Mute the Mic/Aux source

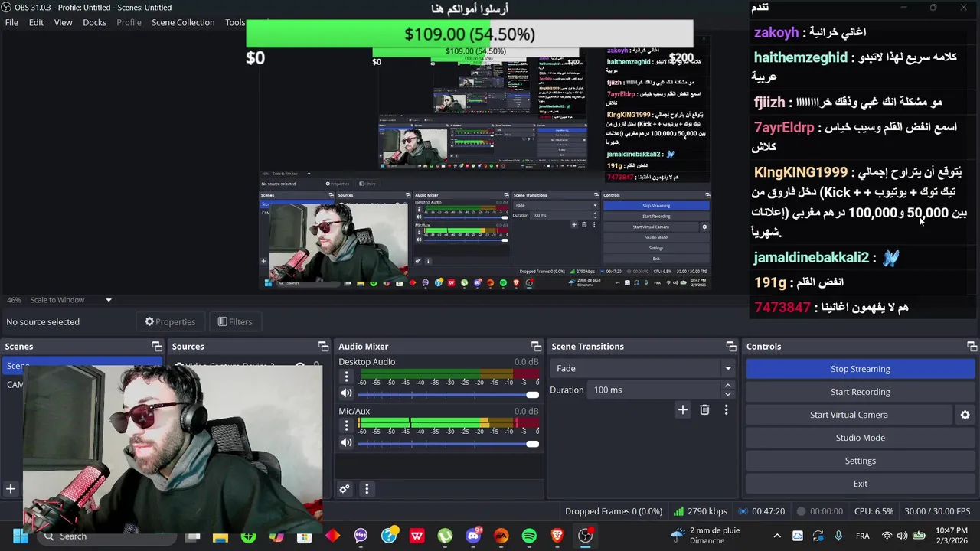[x=346, y=442]
